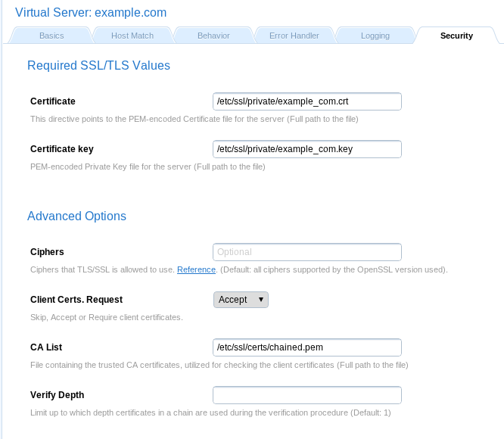The width and height of the screenshot is (504, 439).
Task: Switch to the Basics tab
Action: pyautogui.click(x=51, y=36)
